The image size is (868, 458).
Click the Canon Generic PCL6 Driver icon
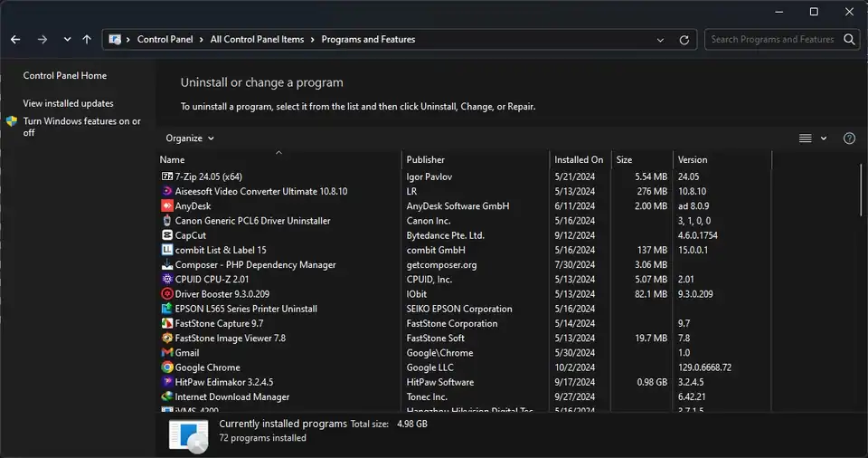click(x=166, y=220)
